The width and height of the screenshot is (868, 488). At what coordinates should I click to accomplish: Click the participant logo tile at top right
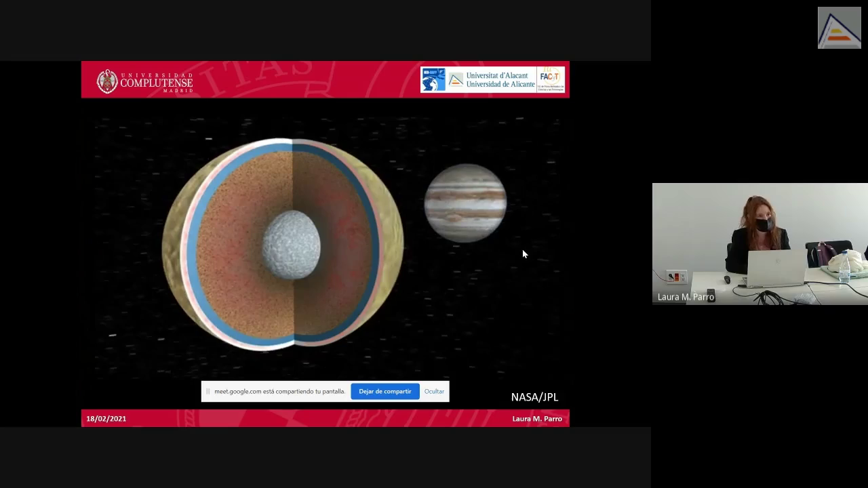[839, 28]
